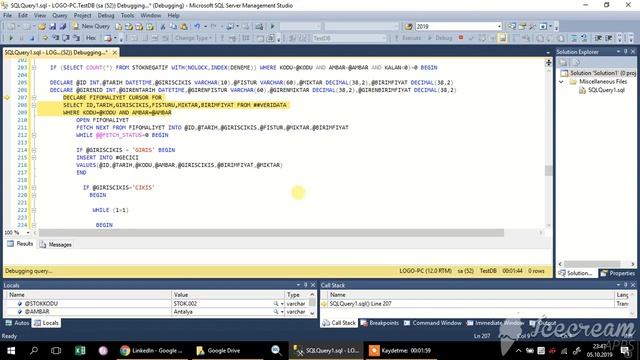This screenshot has height=360, width=640.
Task: Open the 2019 combo box dropdown
Action: tap(499, 27)
